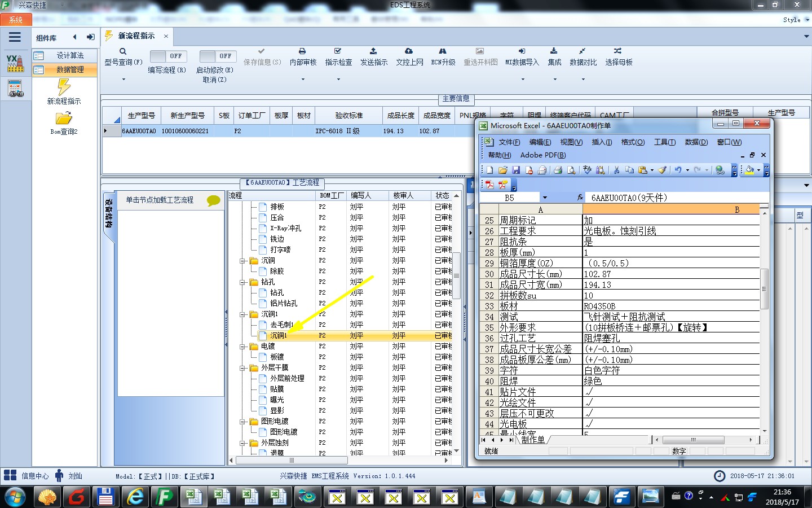The image size is (812, 508).
Task: Click Excel Cut scissors icon
Action: coord(616,170)
